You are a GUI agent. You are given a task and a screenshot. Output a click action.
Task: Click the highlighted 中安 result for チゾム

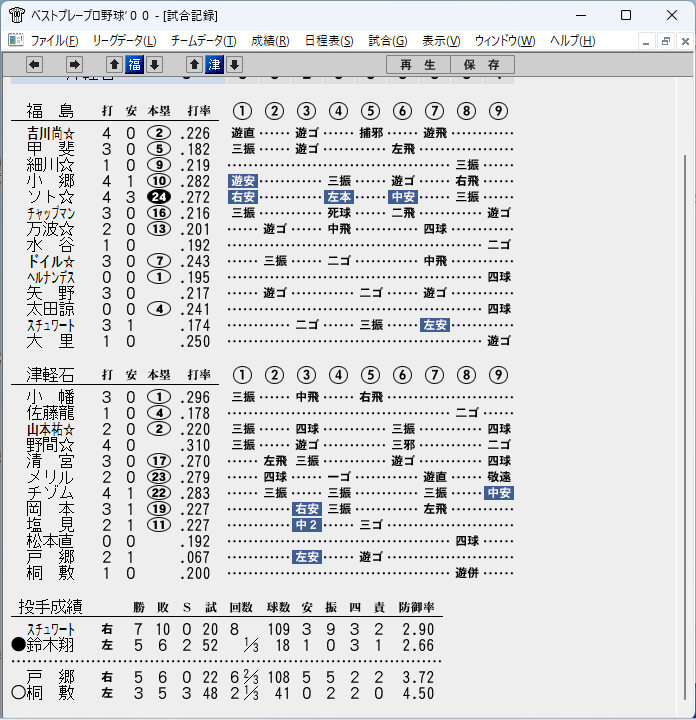click(x=499, y=493)
